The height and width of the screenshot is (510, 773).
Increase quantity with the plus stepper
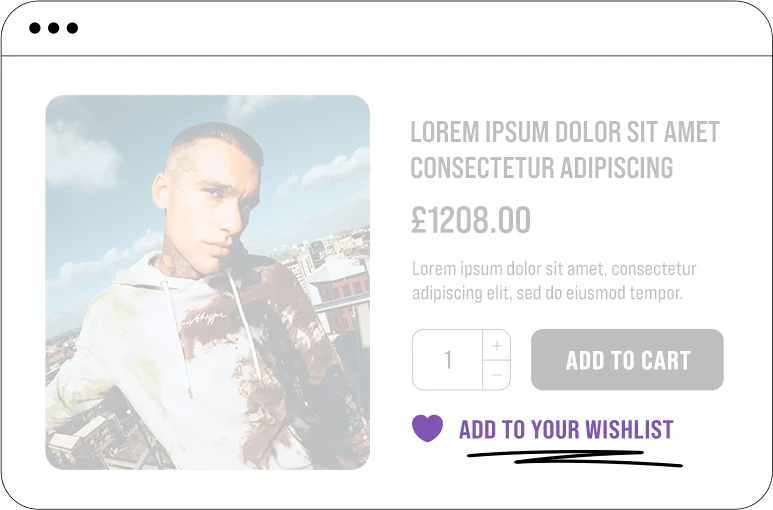pyautogui.click(x=496, y=345)
